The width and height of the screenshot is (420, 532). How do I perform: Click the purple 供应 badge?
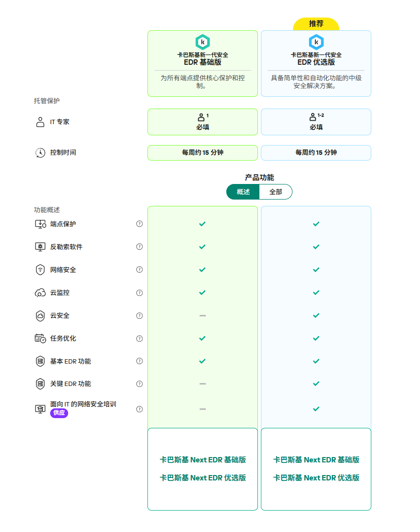pyautogui.click(x=59, y=413)
